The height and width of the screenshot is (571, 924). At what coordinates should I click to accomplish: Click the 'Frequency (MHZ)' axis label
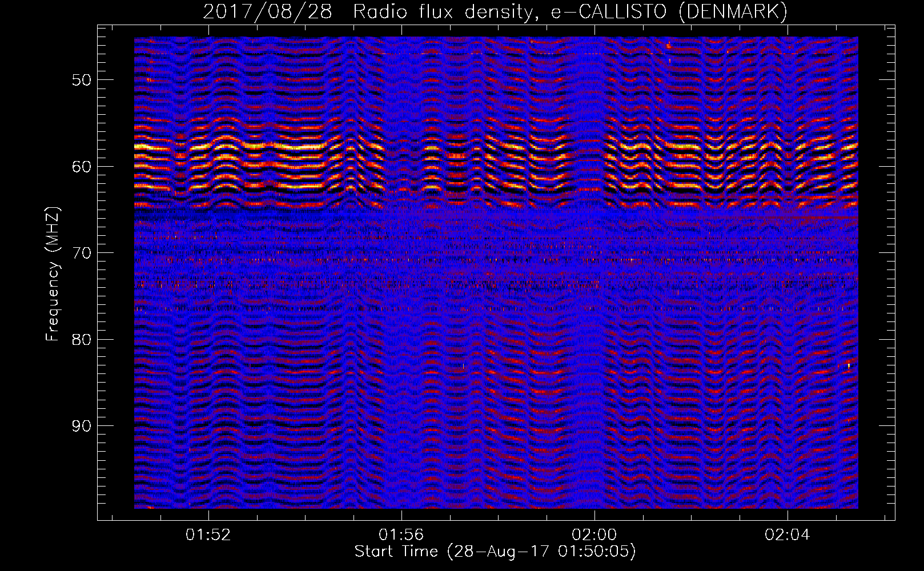pos(52,274)
